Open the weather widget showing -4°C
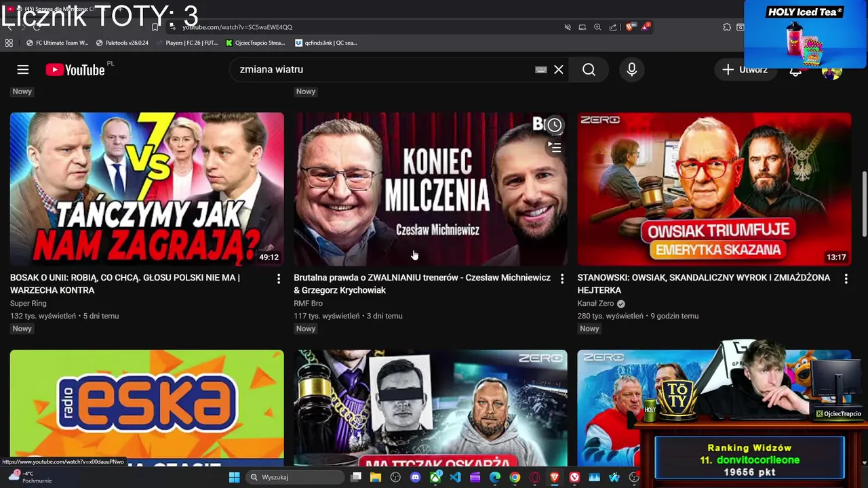 [31, 477]
